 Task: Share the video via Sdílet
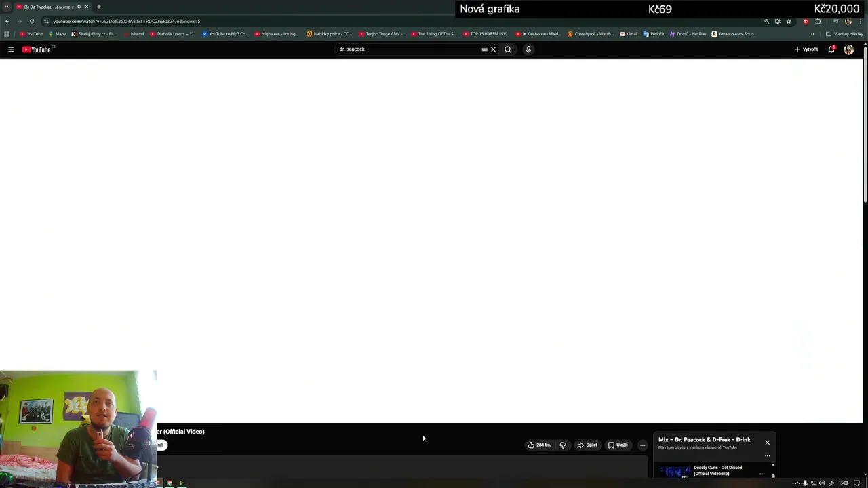[x=587, y=445]
